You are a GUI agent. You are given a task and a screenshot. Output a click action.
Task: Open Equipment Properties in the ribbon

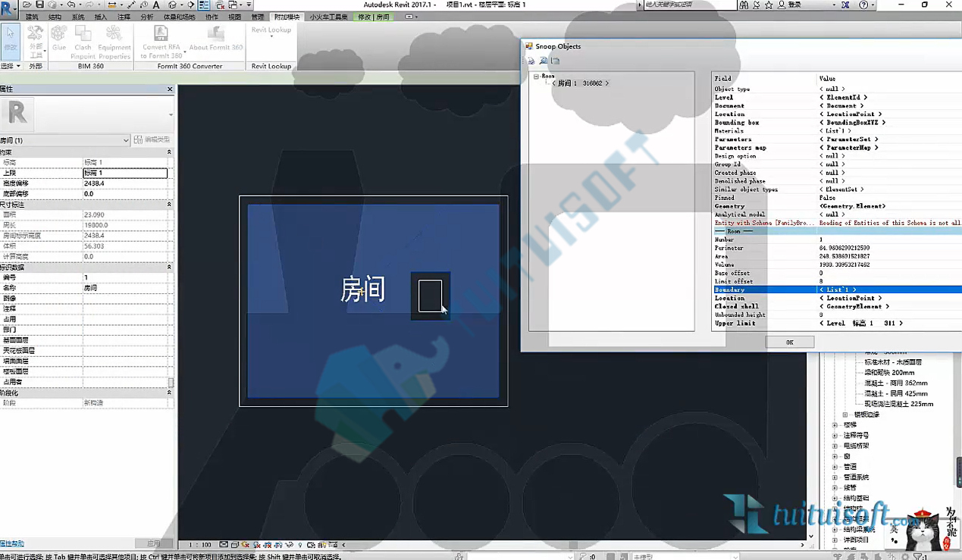114,42
